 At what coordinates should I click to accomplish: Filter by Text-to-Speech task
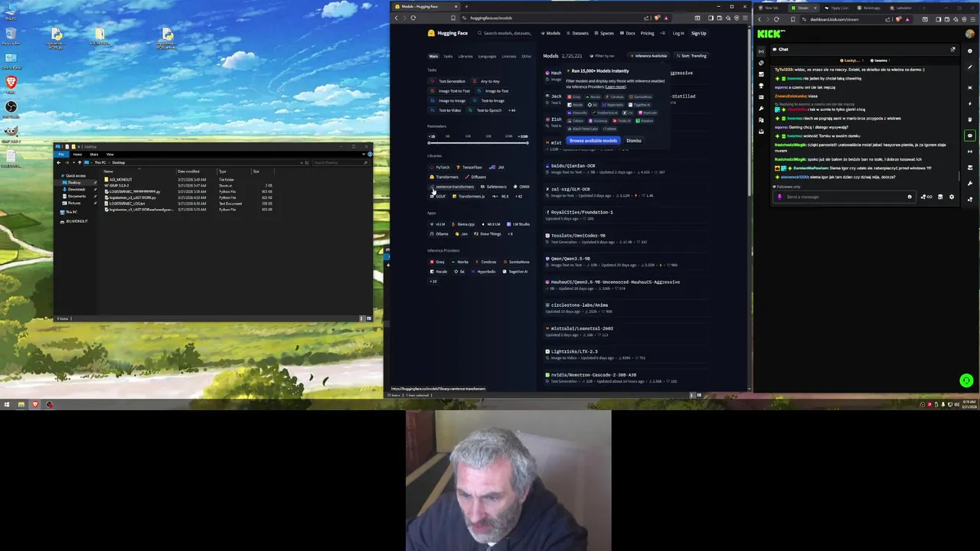pyautogui.click(x=485, y=110)
